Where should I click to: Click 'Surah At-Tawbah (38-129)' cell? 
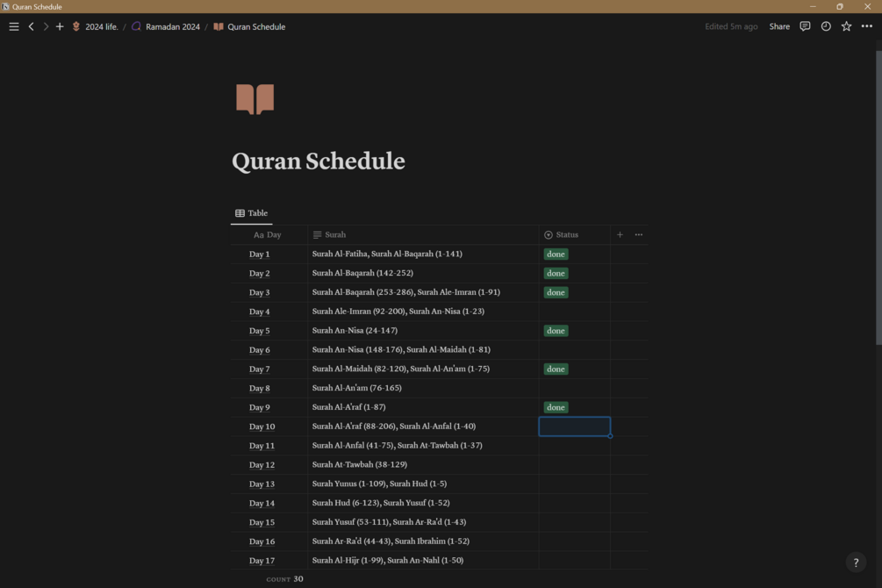[423, 464]
